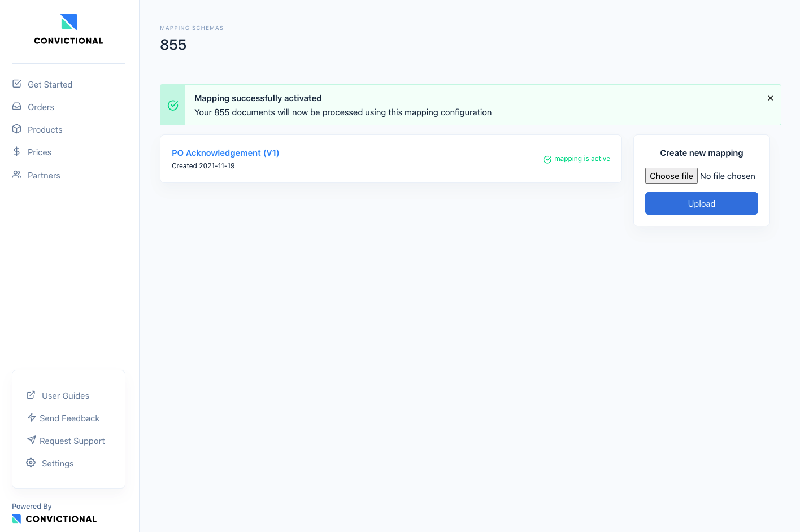Click the Settings gear icon
Viewport: 800px width, 532px height.
point(31,463)
